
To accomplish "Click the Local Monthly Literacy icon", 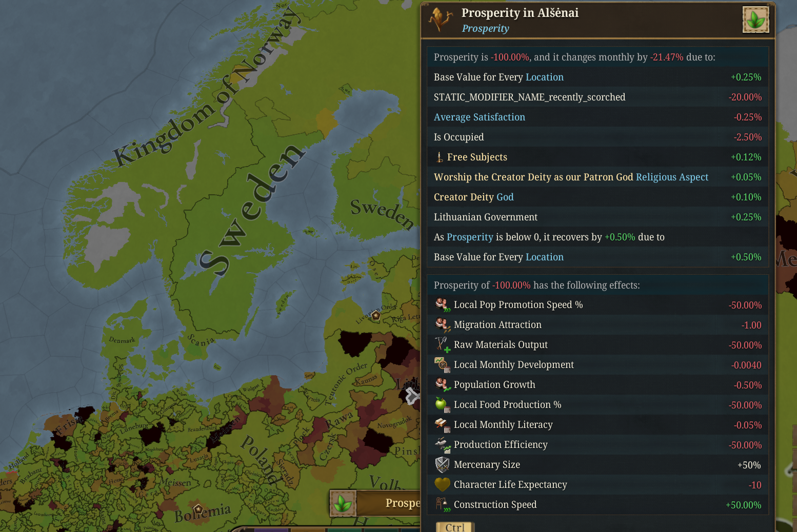I will coord(443,425).
